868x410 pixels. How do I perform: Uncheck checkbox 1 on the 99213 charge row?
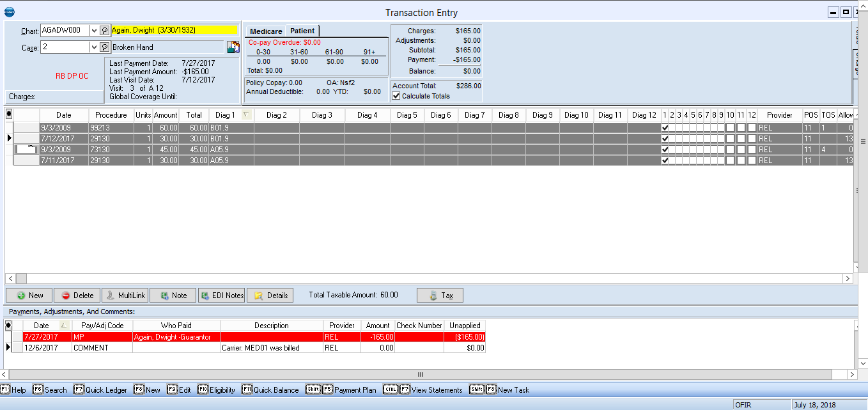[x=665, y=127]
